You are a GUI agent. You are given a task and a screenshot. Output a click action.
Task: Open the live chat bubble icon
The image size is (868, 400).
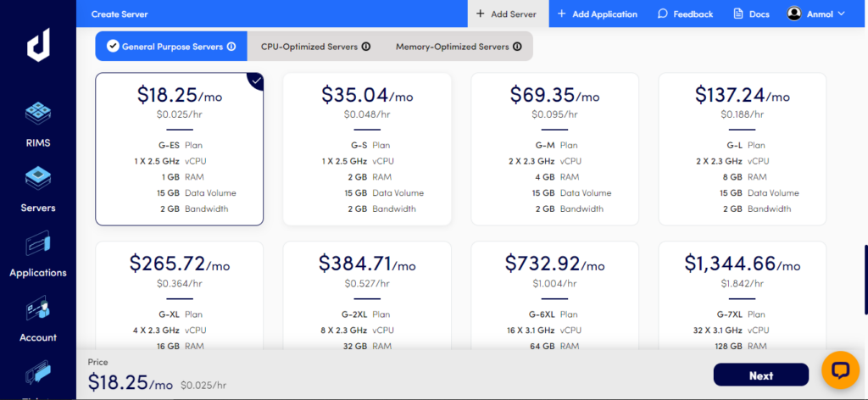coord(839,369)
